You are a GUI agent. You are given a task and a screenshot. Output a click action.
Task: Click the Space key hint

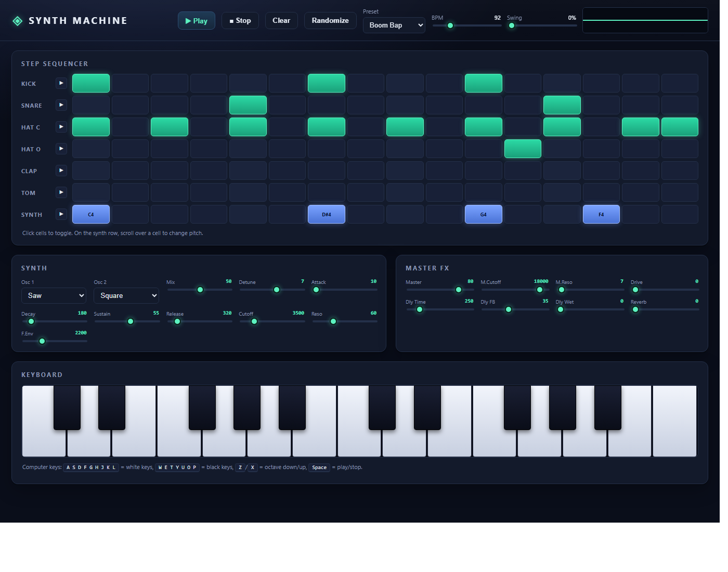(x=319, y=467)
